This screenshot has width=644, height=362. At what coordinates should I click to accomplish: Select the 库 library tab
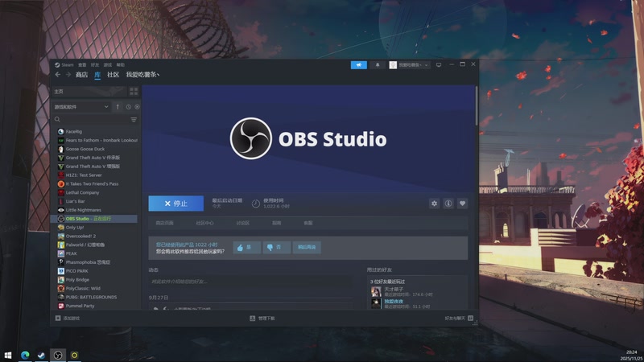point(97,74)
